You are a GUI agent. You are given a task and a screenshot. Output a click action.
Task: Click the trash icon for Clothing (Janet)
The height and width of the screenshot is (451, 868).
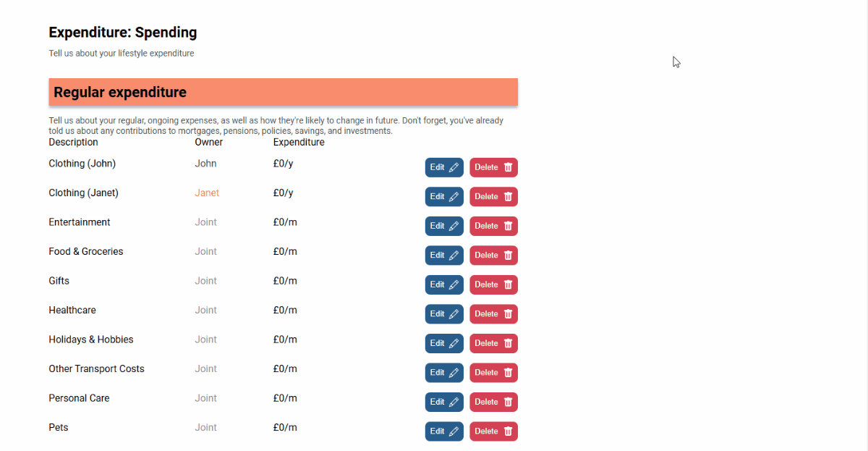(509, 197)
